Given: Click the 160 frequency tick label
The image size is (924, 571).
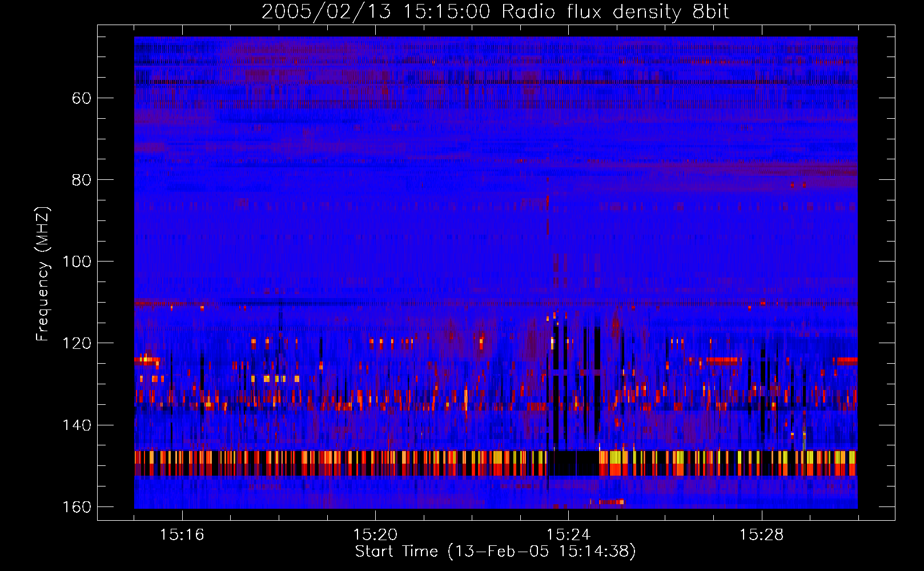Looking at the screenshot, I should click(77, 507).
